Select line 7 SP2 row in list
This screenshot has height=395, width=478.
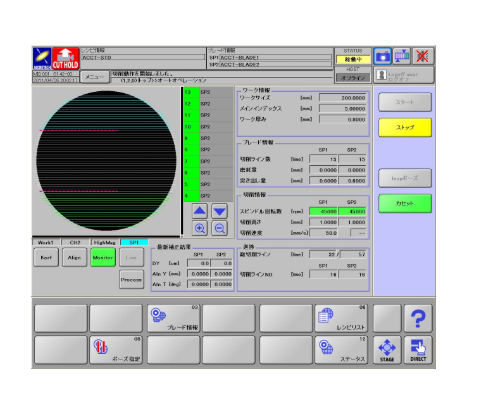click(209, 161)
